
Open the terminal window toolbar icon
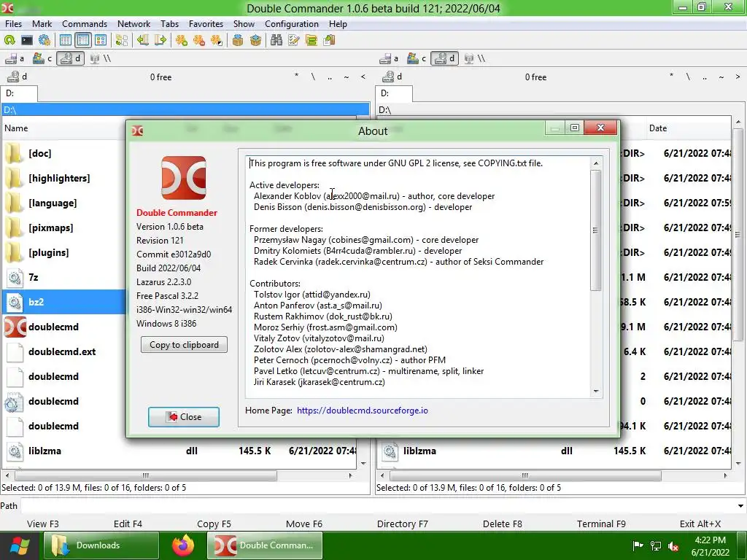[x=27, y=41]
